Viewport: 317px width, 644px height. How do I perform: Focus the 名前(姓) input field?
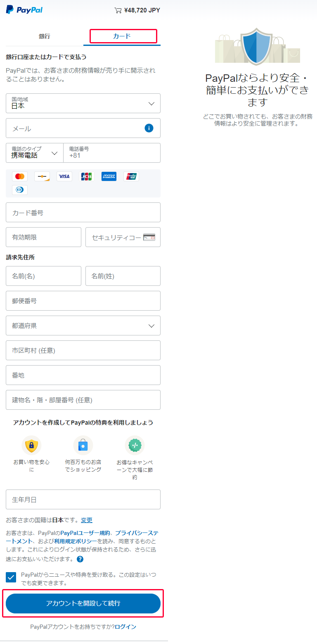pos(123,276)
